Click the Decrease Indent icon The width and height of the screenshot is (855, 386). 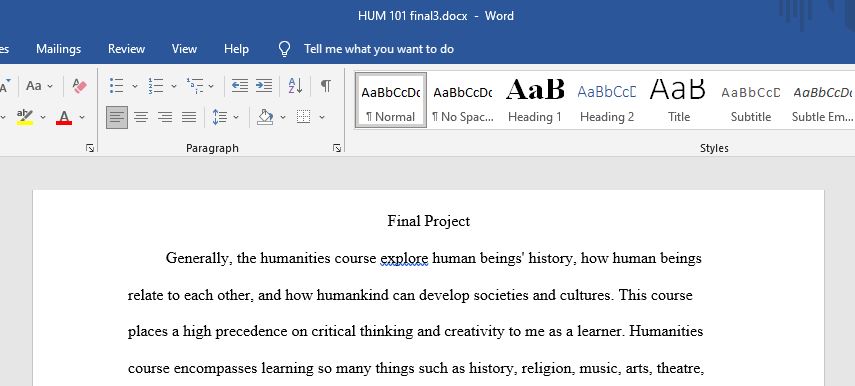click(239, 86)
